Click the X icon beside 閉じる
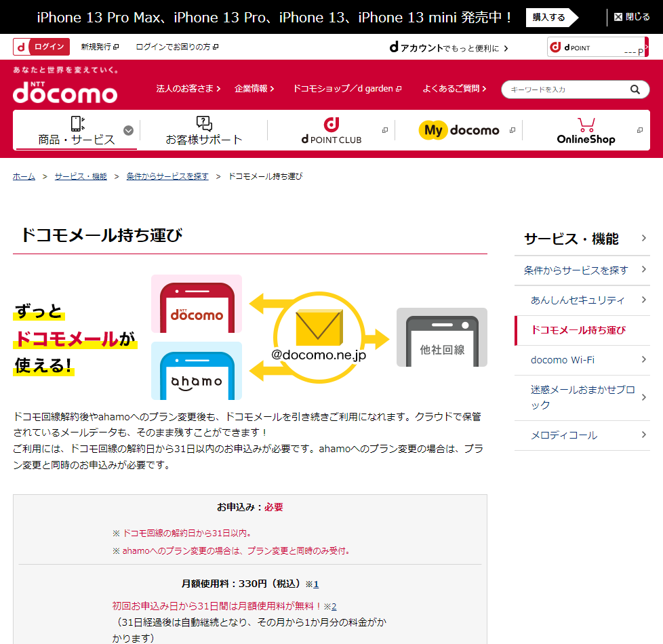This screenshot has height=644, width=663. tap(618, 17)
